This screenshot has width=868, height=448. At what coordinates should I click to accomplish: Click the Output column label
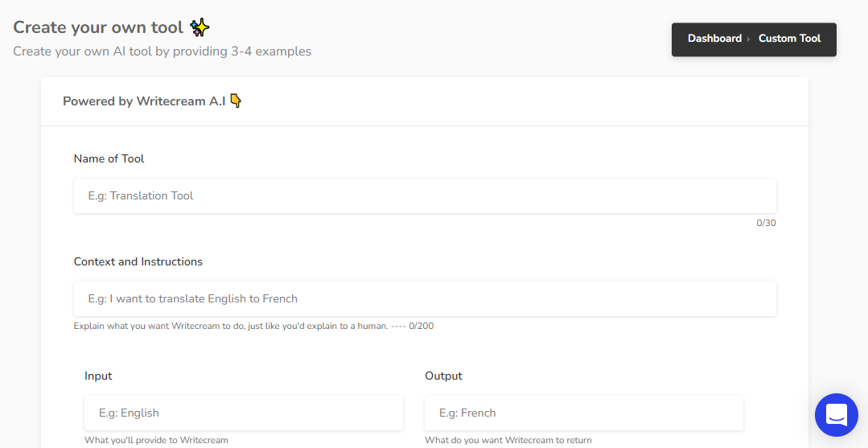tap(443, 376)
